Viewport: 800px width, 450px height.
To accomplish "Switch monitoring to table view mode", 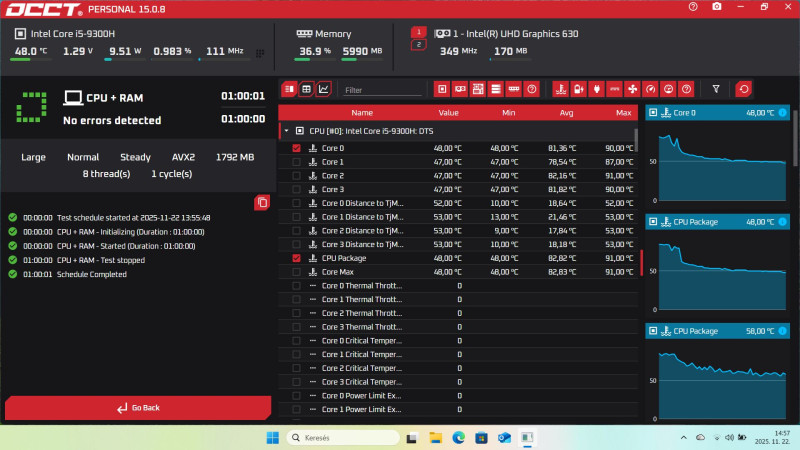I will [x=306, y=89].
